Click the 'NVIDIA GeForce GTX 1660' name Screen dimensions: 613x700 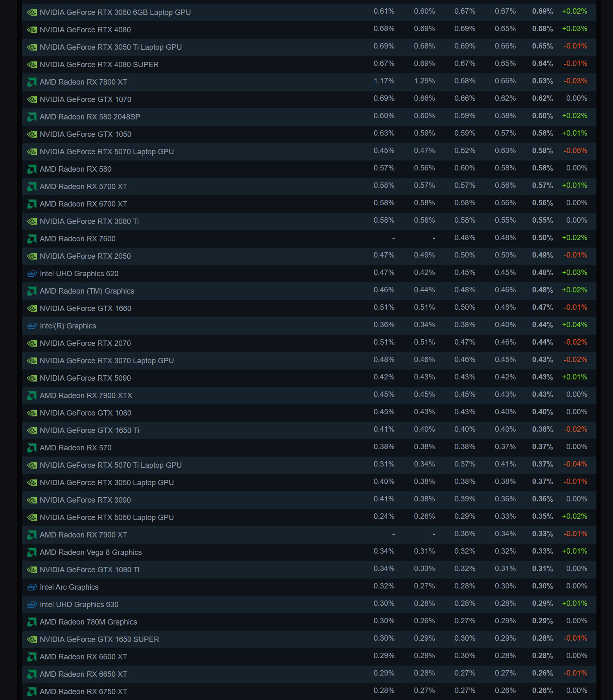[85, 309]
